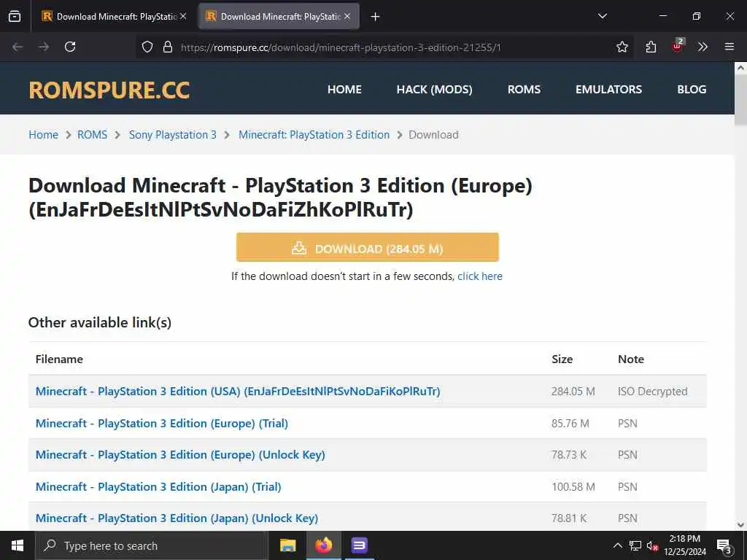Click the padlock site security icon
Viewport: 747px width, 560px height.
pyautogui.click(x=168, y=47)
